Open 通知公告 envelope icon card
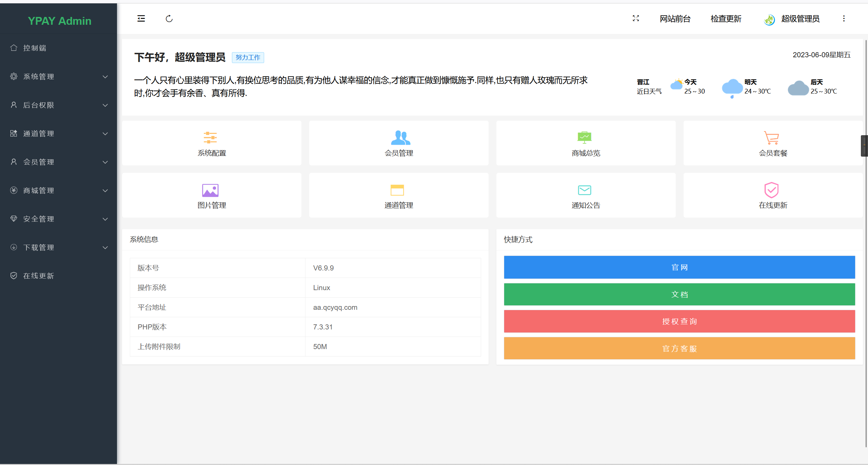 [x=586, y=196]
